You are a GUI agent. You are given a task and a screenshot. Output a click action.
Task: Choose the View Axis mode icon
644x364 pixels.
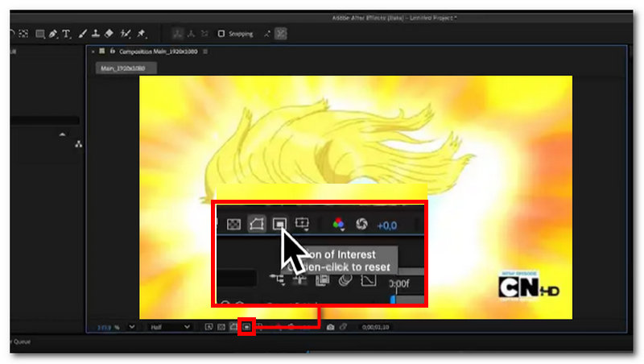pos(204,34)
